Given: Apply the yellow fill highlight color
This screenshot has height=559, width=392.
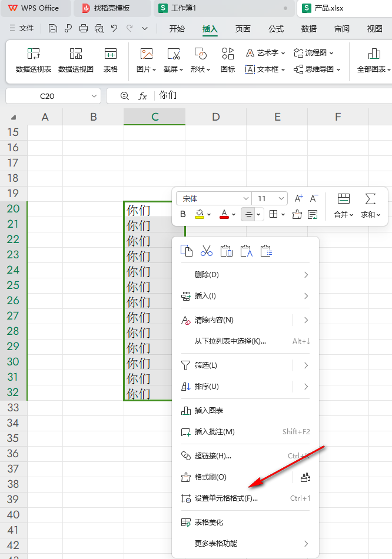Looking at the screenshot, I should (200, 214).
